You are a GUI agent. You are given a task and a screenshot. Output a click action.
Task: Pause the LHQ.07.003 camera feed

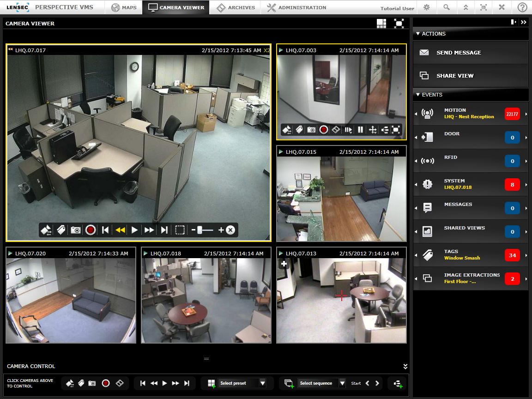360,130
